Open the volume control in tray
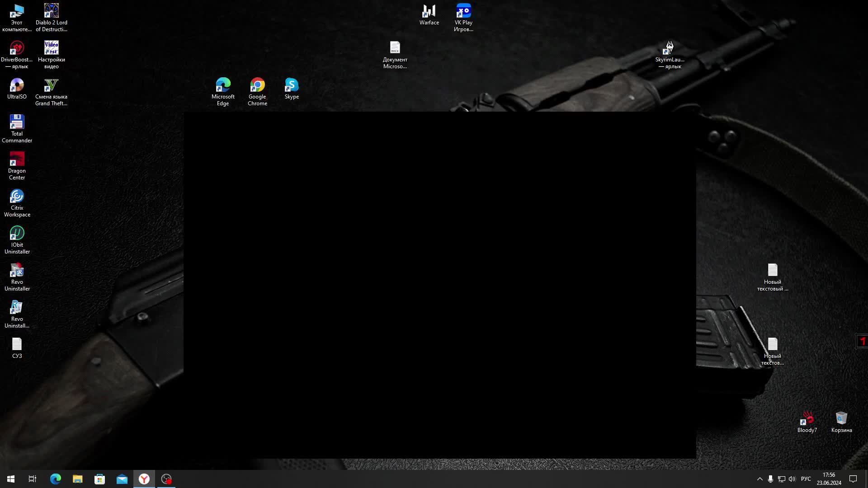Viewport: 868px width, 488px height. coord(792,479)
